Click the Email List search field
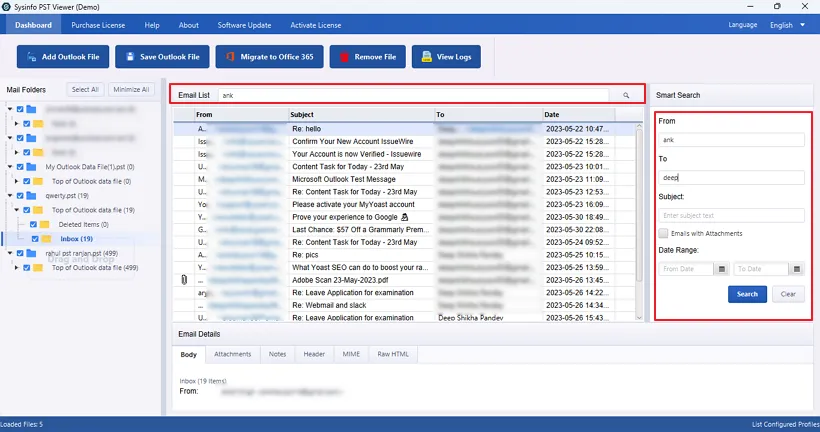Image resolution: width=820 pixels, height=432 pixels. (414, 95)
